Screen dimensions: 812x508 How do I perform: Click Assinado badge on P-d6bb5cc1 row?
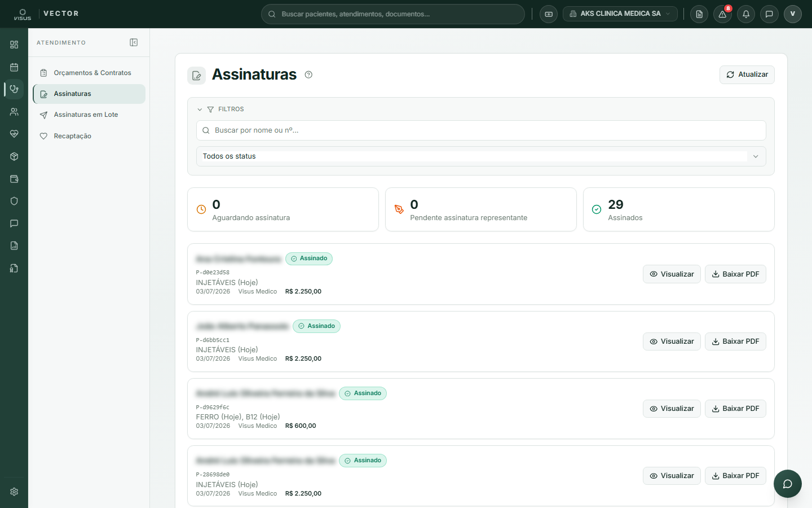[316, 326]
